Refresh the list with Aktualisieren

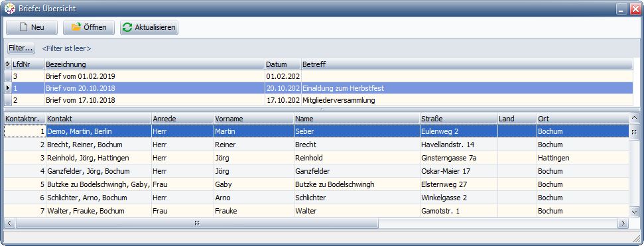coord(149,27)
